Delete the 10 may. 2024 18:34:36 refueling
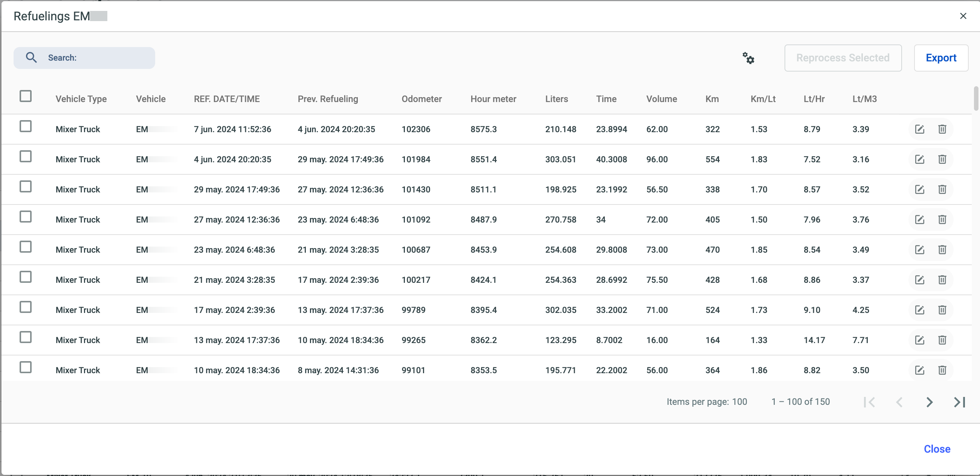Image resolution: width=980 pixels, height=476 pixels. pos(942,370)
